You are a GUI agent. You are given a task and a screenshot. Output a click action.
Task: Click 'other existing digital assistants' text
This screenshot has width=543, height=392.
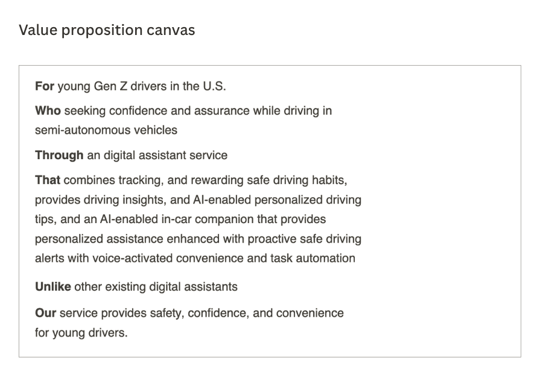coord(156,286)
